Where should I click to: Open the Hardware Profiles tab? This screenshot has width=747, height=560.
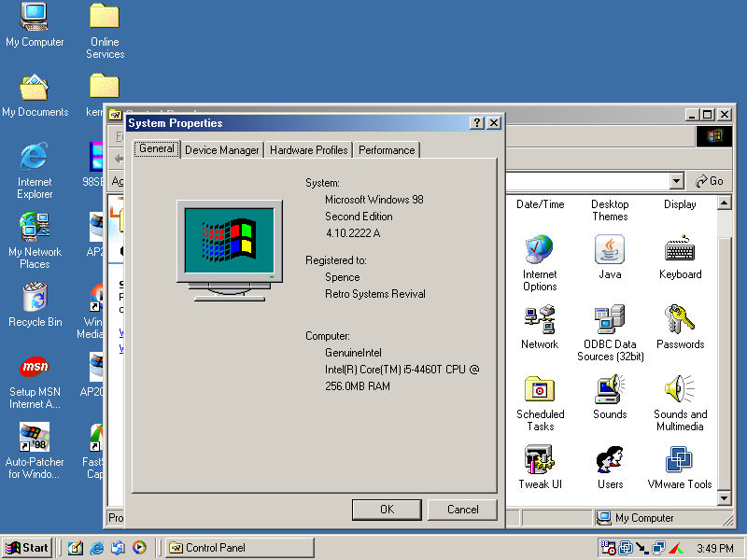[x=308, y=150]
